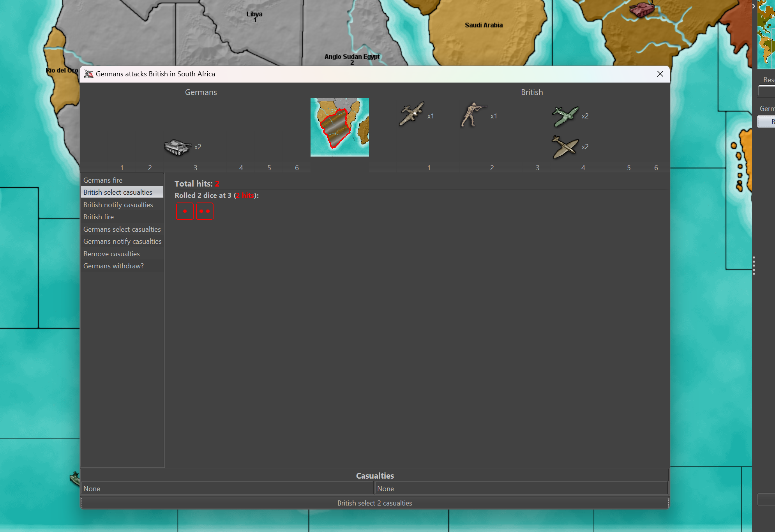Click the ship unit in the sea zone
This screenshot has height=532, width=775.
[75, 478]
